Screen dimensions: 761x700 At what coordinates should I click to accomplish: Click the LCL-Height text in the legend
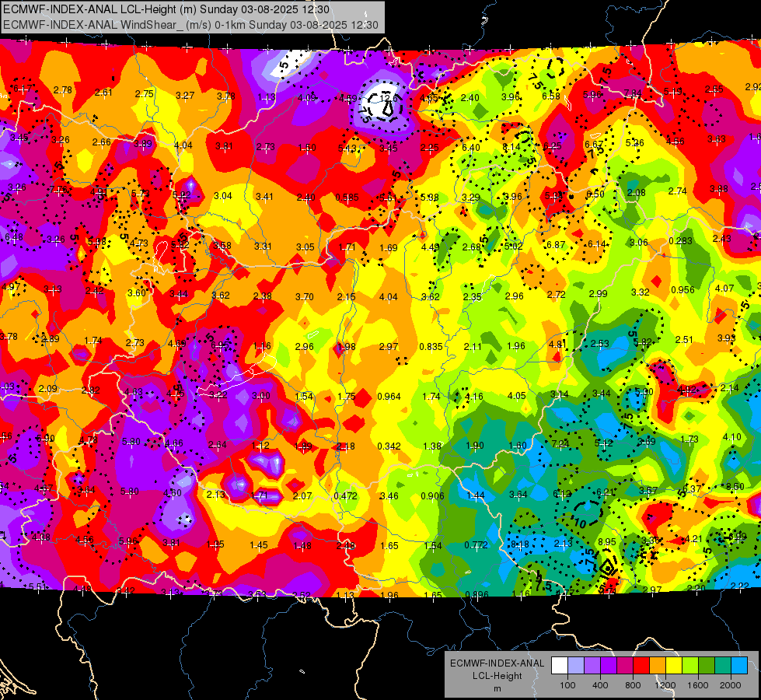pos(497,676)
